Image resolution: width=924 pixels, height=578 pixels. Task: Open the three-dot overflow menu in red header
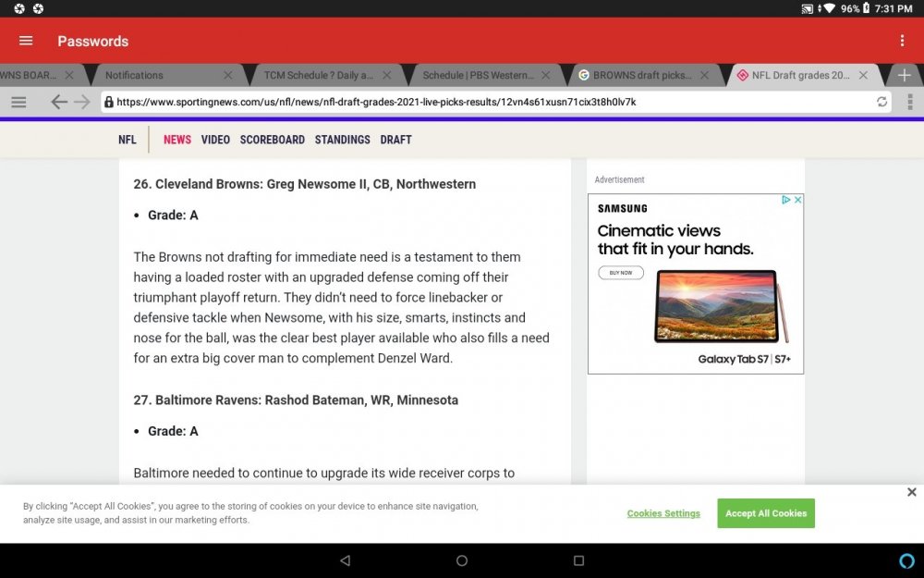click(x=902, y=41)
